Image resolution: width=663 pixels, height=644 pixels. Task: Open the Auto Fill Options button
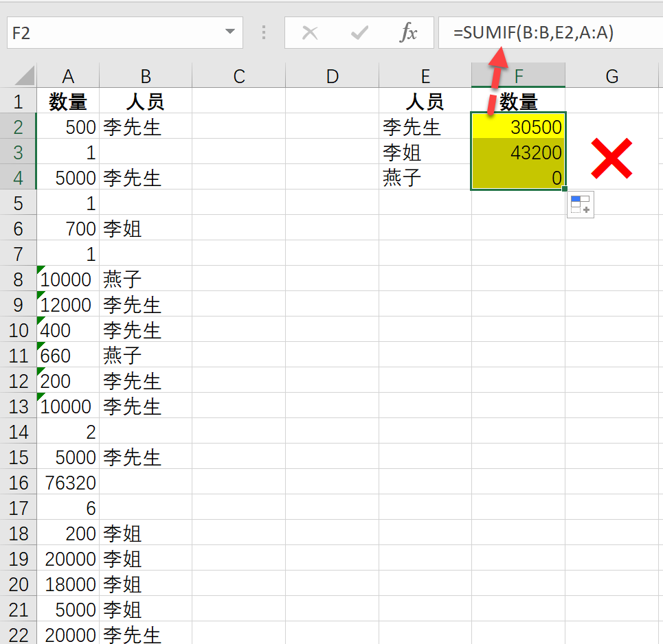click(580, 205)
